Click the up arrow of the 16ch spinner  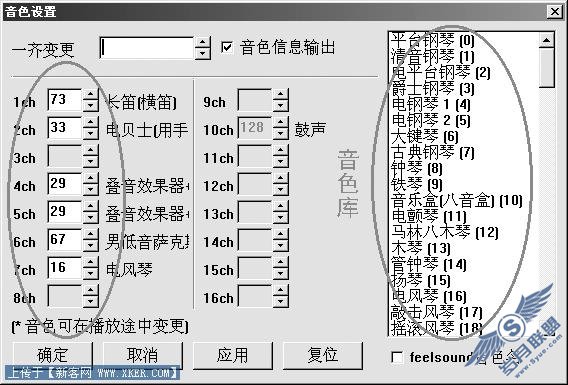pyautogui.click(x=281, y=290)
